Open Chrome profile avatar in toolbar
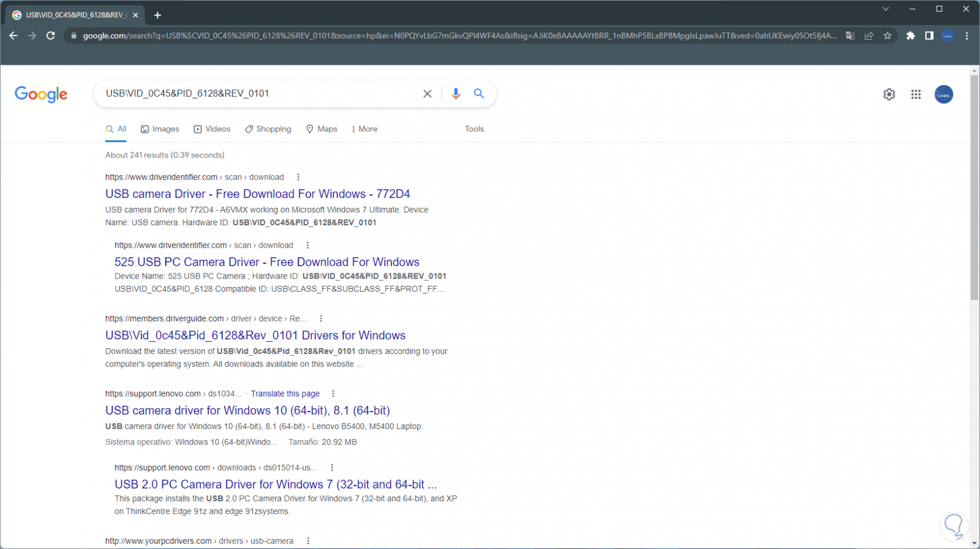Screen dimensions: 980x549 pyautogui.click(x=948, y=36)
